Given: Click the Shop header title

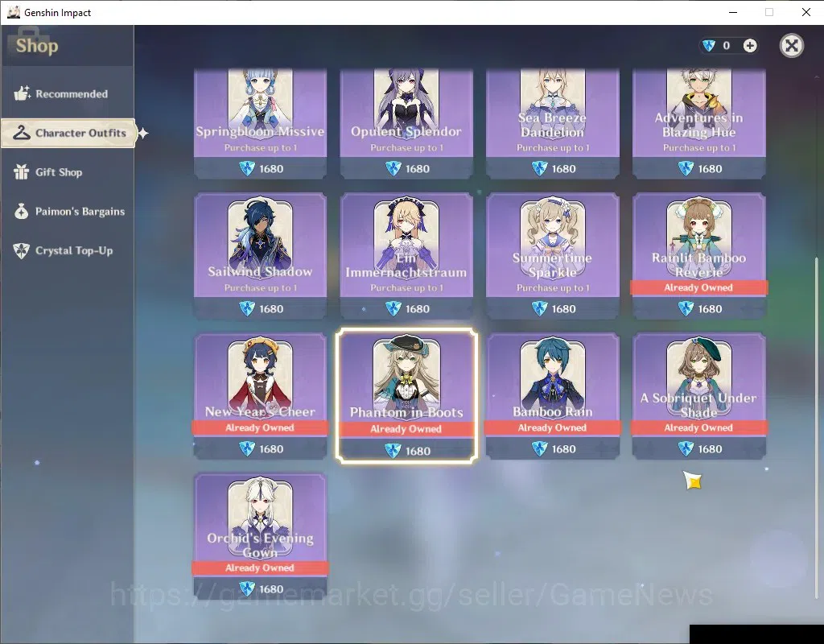Looking at the screenshot, I should pyautogui.click(x=37, y=46).
